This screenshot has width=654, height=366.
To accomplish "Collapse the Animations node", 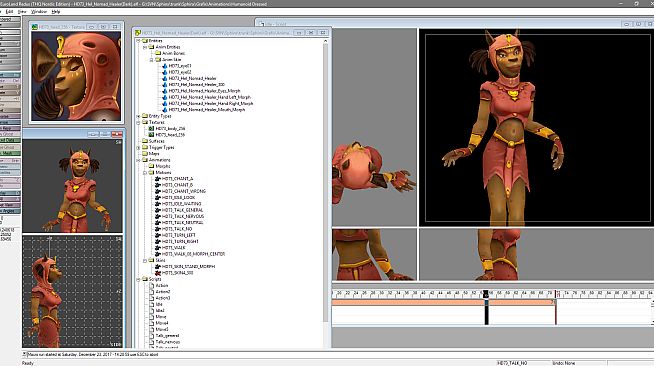I will click(x=138, y=160).
